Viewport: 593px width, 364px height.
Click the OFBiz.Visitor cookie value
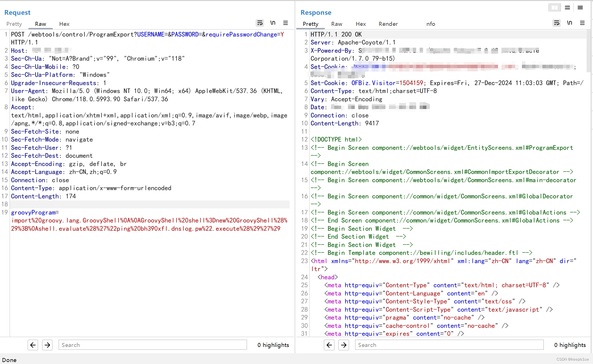point(411,83)
